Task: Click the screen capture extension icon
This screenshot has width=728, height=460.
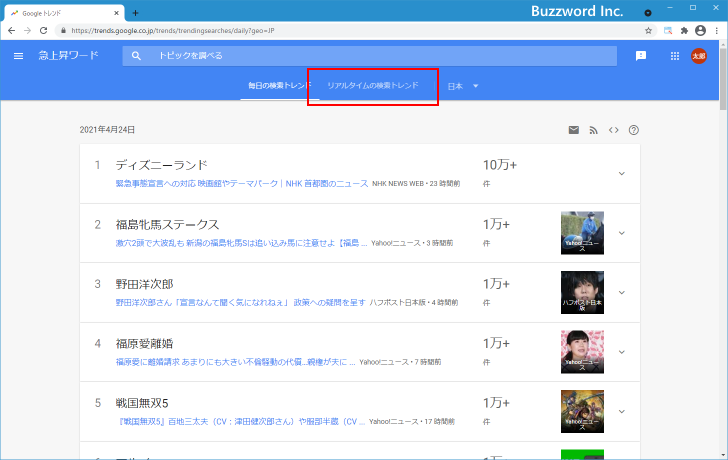Action: click(668, 31)
